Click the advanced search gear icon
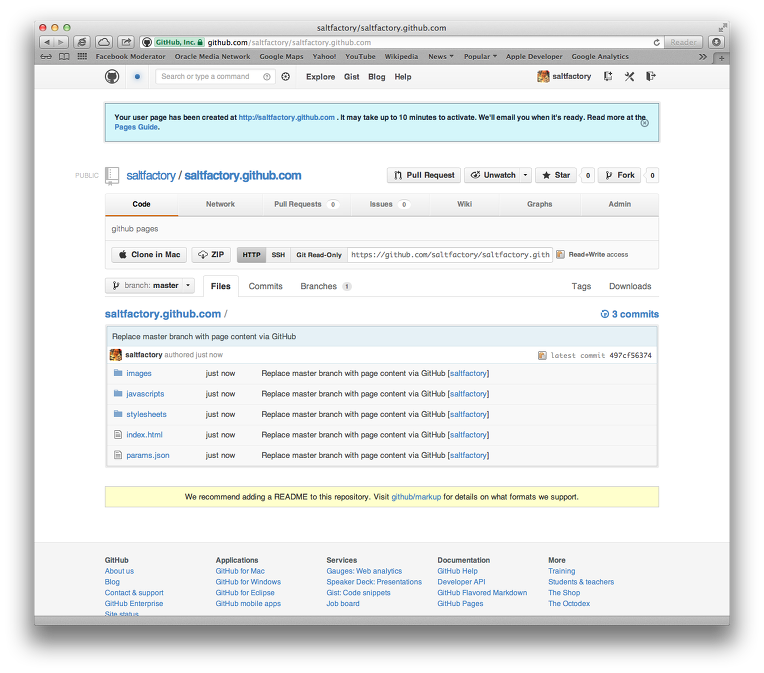 pyautogui.click(x=286, y=77)
